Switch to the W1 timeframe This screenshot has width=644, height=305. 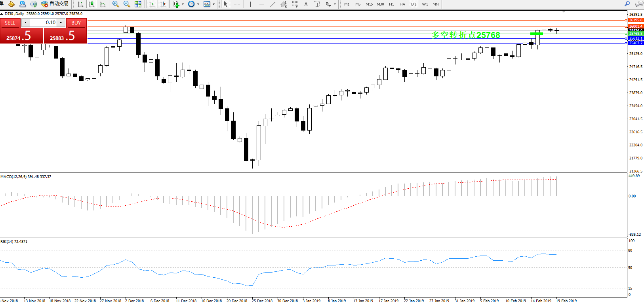(425, 4)
